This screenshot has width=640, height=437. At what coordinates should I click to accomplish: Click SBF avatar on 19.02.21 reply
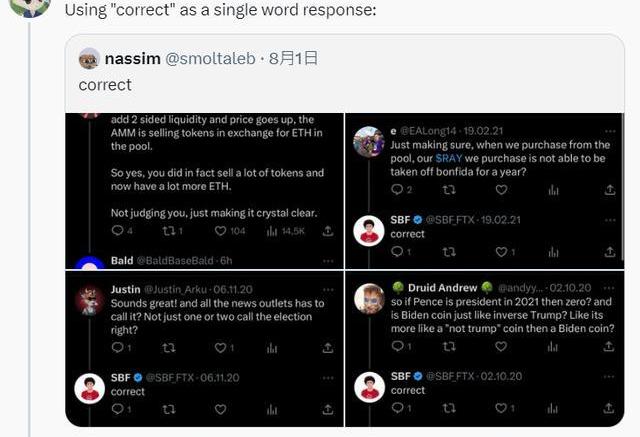coord(369,229)
